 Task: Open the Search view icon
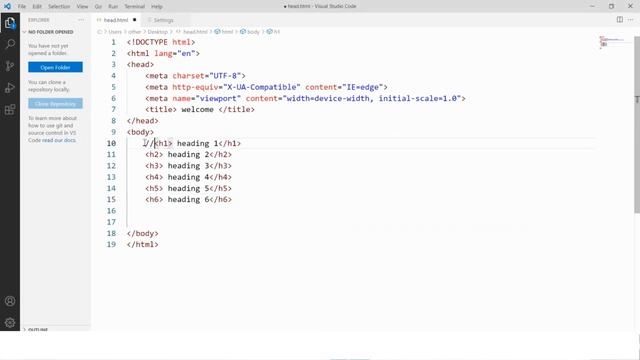[10, 44]
